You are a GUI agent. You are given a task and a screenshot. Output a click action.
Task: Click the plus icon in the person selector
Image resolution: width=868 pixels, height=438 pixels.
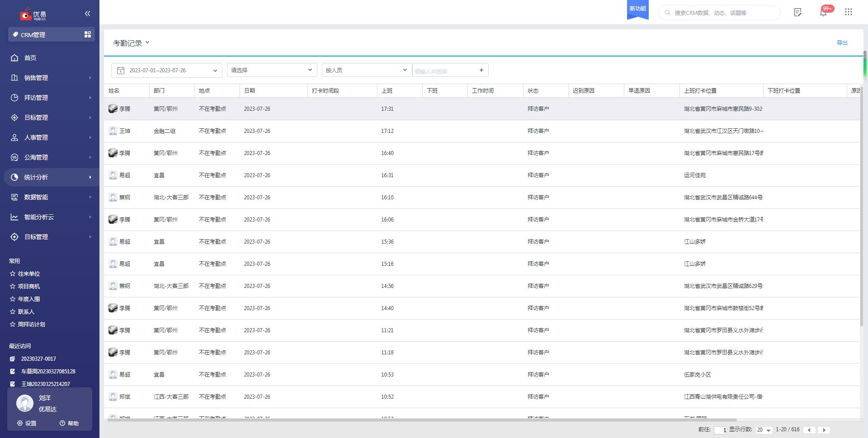(481, 70)
